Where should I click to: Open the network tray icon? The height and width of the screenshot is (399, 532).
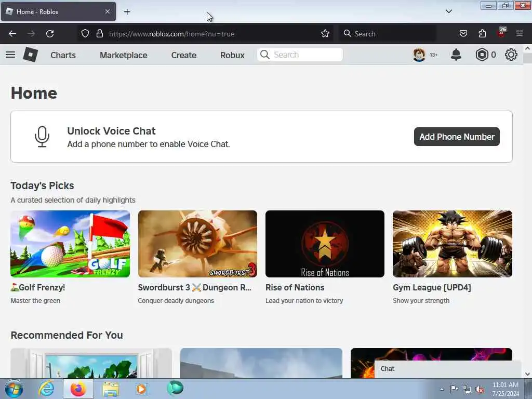[467, 389]
